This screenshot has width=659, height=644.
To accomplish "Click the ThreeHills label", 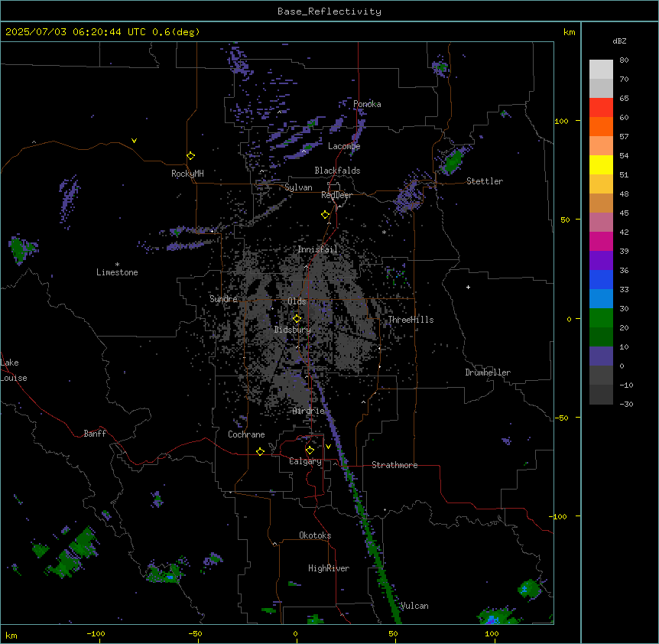I will (x=411, y=320).
